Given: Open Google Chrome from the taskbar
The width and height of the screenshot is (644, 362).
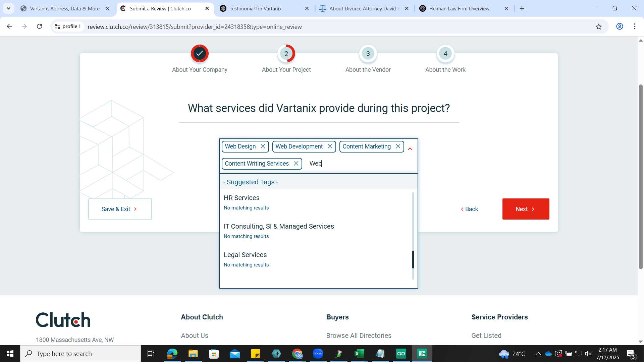Looking at the screenshot, I should [297, 354].
